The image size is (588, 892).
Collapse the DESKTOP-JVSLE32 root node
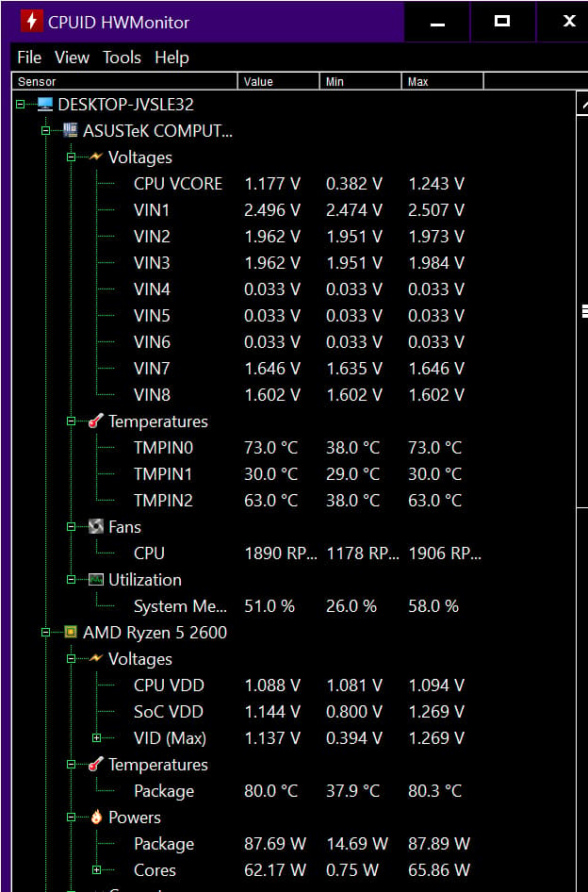20,105
